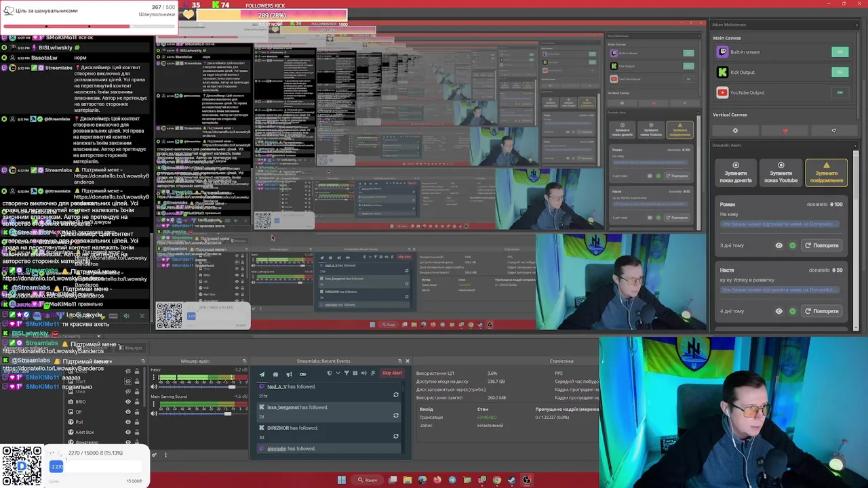Click Повторити for Роман donation
868x488 pixels.
822,245
